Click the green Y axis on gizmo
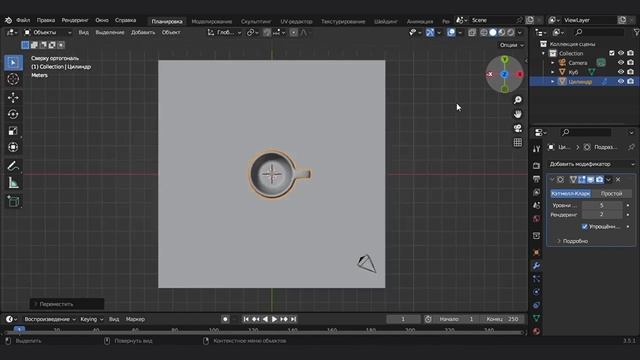The image size is (640, 360). pyautogui.click(x=504, y=60)
